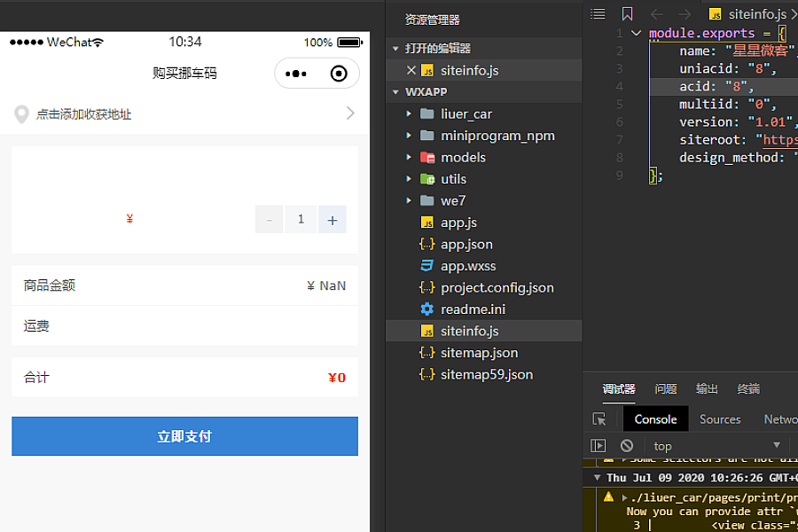Click the editor outline list icon
The width and height of the screenshot is (798, 532).
pos(598,14)
